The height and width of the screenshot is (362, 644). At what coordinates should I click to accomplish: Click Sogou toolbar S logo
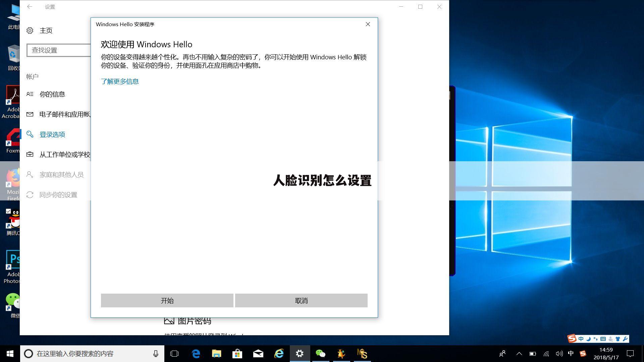pyautogui.click(x=572, y=339)
